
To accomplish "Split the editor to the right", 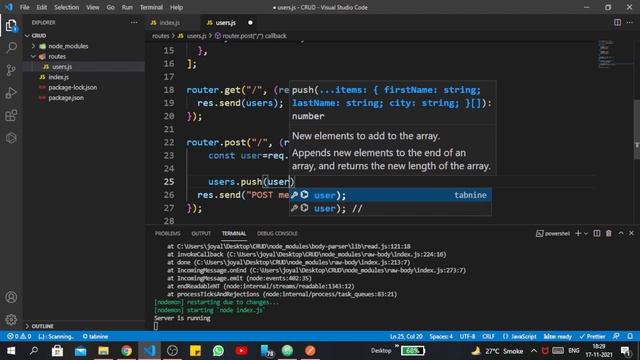I will point(617,22).
